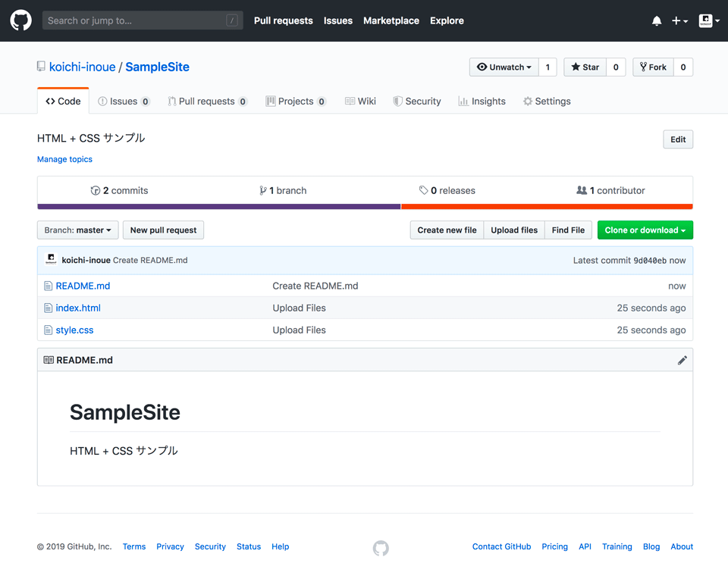
Task: Toggle the Unwatch button for the repository
Action: click(x=504, y=67)
